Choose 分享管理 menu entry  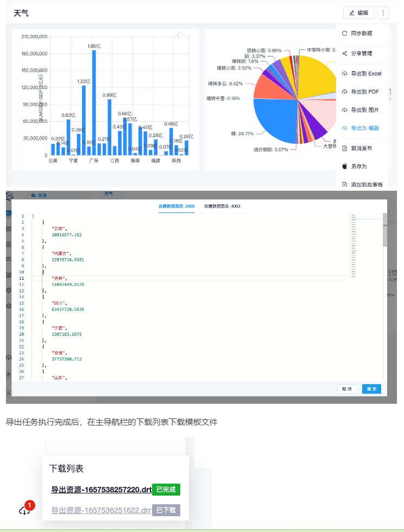(362, 53)
